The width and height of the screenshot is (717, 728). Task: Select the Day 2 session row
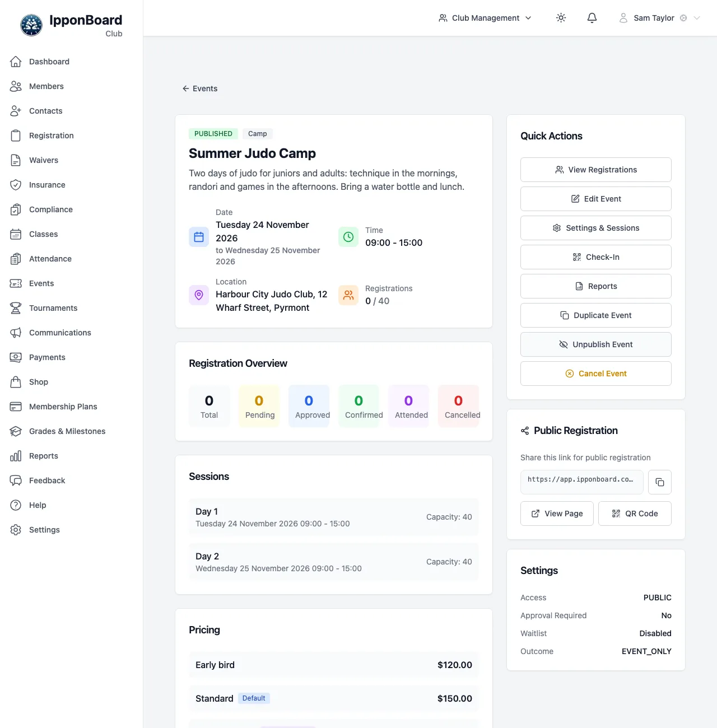coord(334,562)
